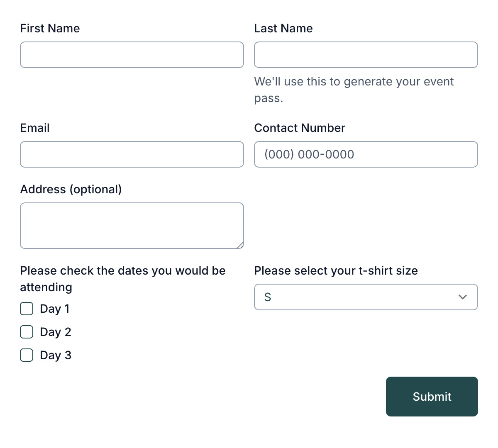Click the t-shirt size question label
498x448 pixels.
[336, 270]
